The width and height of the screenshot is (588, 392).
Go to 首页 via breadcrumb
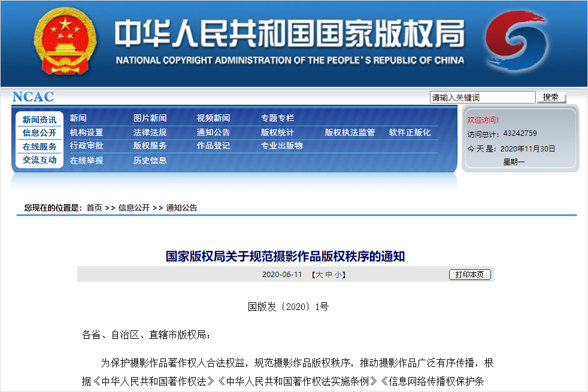94,208
